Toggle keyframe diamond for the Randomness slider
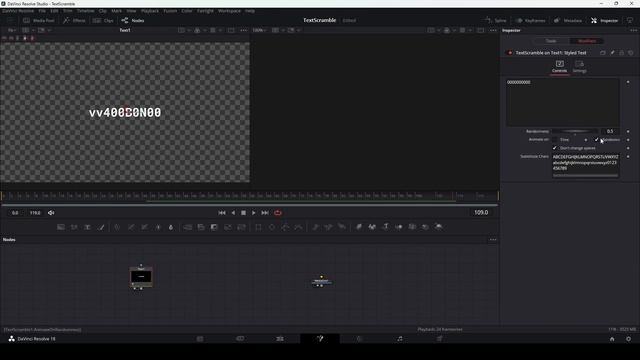Viewport: 640px width, 360px height. tap(628, 131)
